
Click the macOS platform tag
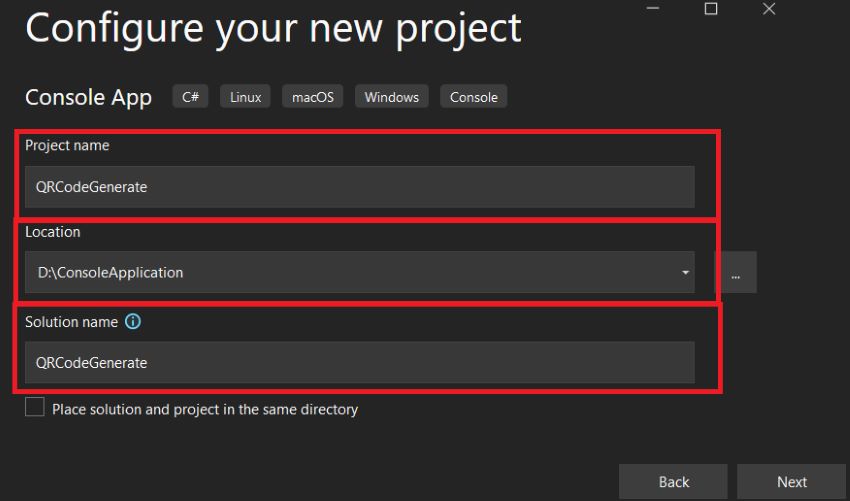[313, 97]
